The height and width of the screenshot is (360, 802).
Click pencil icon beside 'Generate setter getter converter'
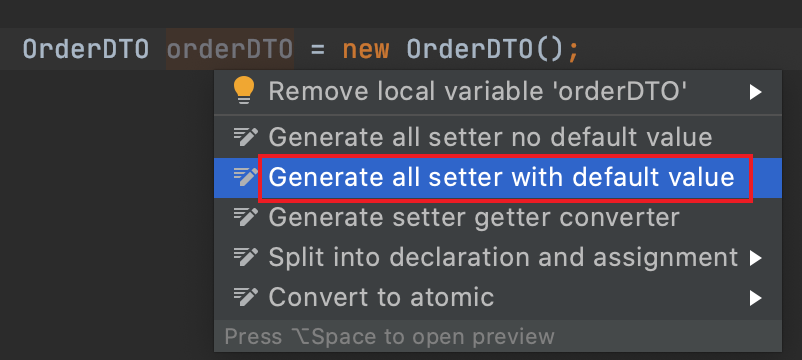point(245,217)
